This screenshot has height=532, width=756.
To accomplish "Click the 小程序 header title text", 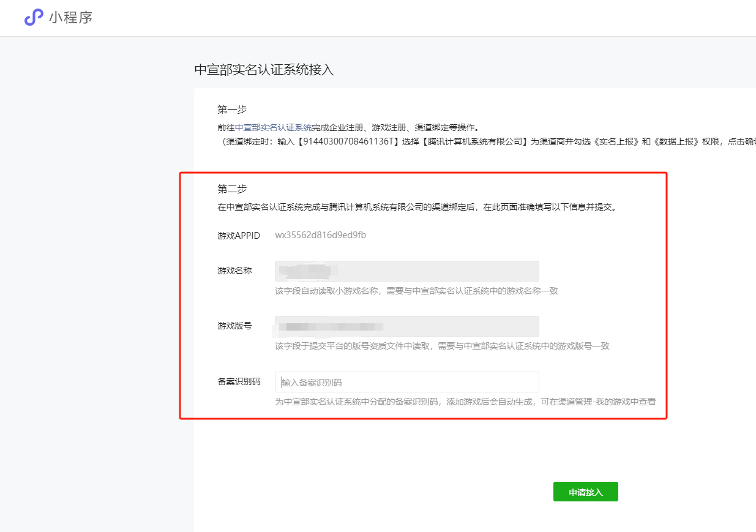I will pyautogui.click(x=71, y=18).
